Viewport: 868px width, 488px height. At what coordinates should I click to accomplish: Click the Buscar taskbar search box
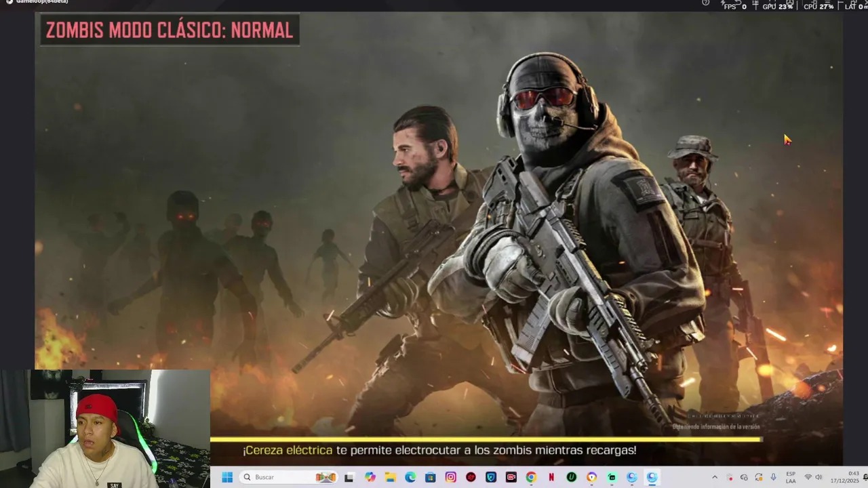(x=288, y=477)
